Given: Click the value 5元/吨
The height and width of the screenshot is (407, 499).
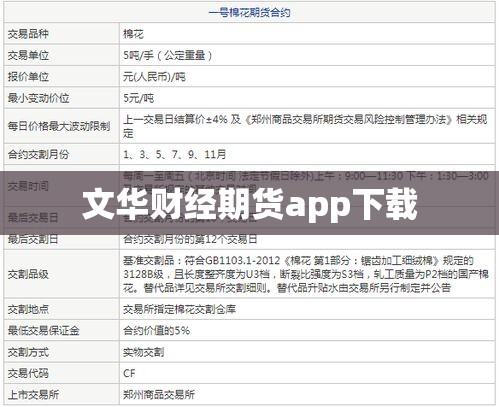Looking at the screenshot, I should tap(138, 98).
